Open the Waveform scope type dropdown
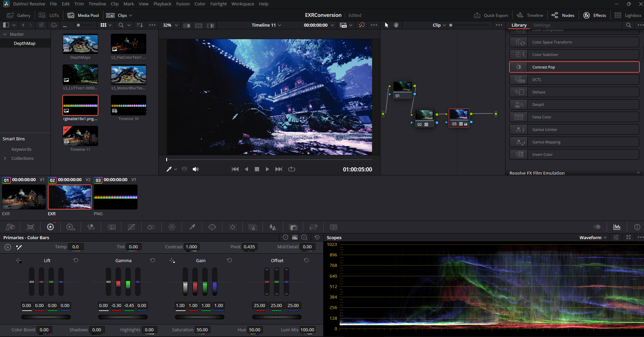This screenshot has width=644, height=337. [x=593, y=237]
